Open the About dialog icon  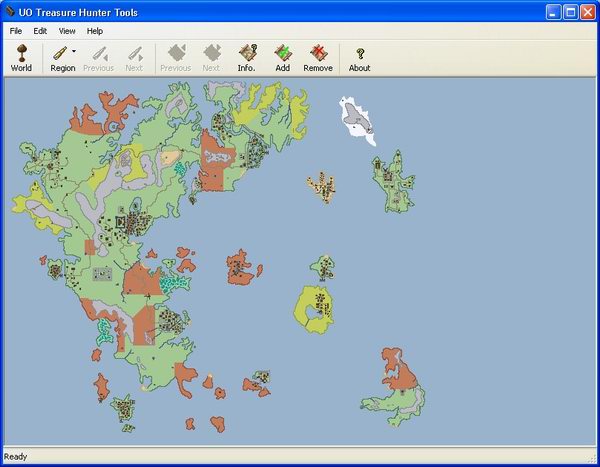pyautogui.click(x=359, y=58)
